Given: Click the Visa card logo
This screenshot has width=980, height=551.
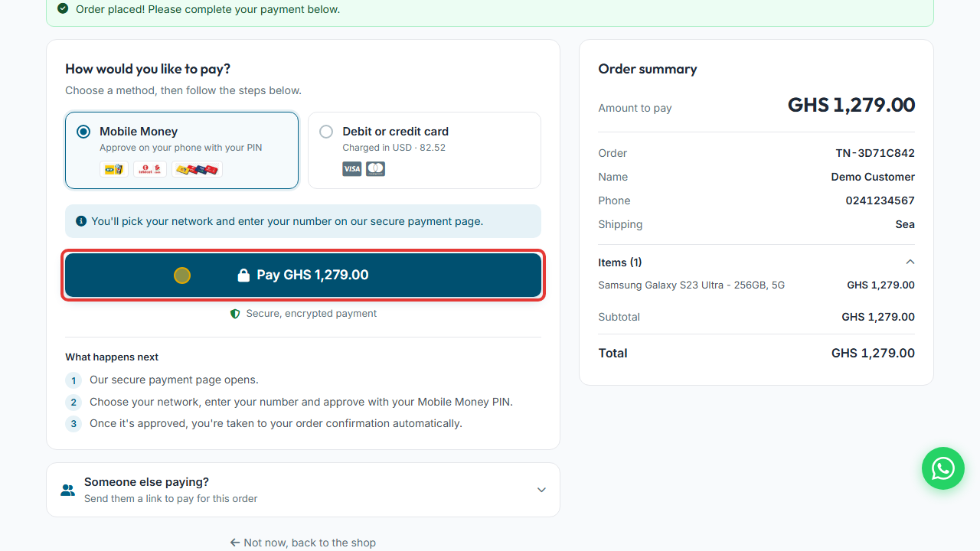Looking at the screenshot, I should [x=352, y=169].
